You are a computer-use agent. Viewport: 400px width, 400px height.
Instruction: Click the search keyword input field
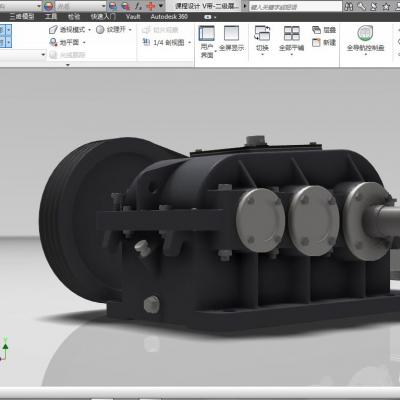[295, 6]
